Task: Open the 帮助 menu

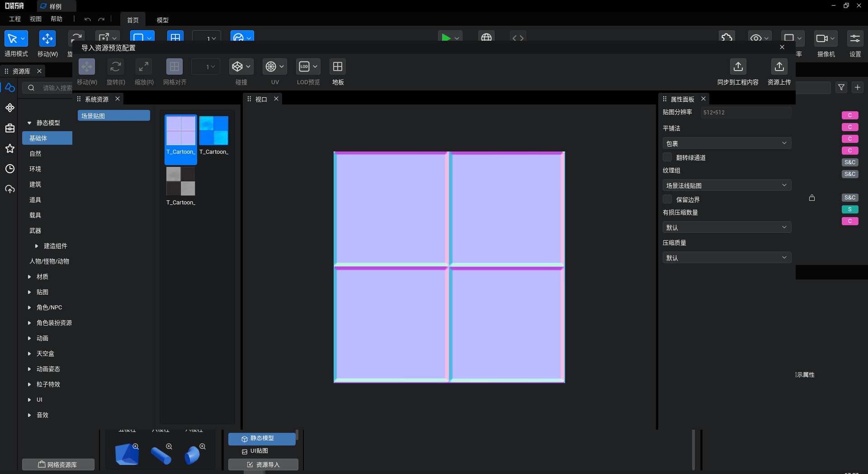Action: 57,19
